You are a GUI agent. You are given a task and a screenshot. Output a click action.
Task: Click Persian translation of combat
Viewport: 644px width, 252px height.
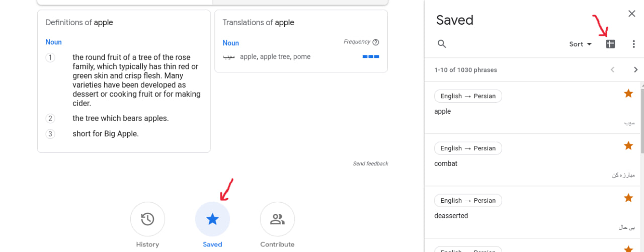(x=623, y=175)
